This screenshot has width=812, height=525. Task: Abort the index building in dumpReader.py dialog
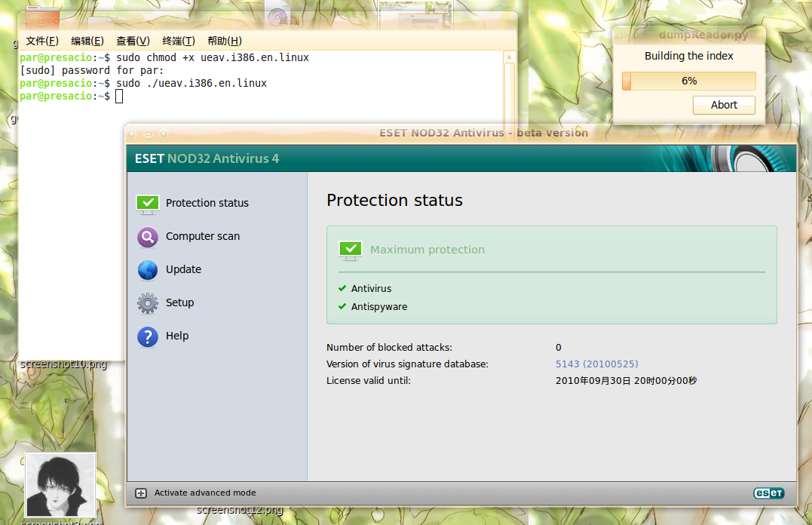click(x=724, y=105)
